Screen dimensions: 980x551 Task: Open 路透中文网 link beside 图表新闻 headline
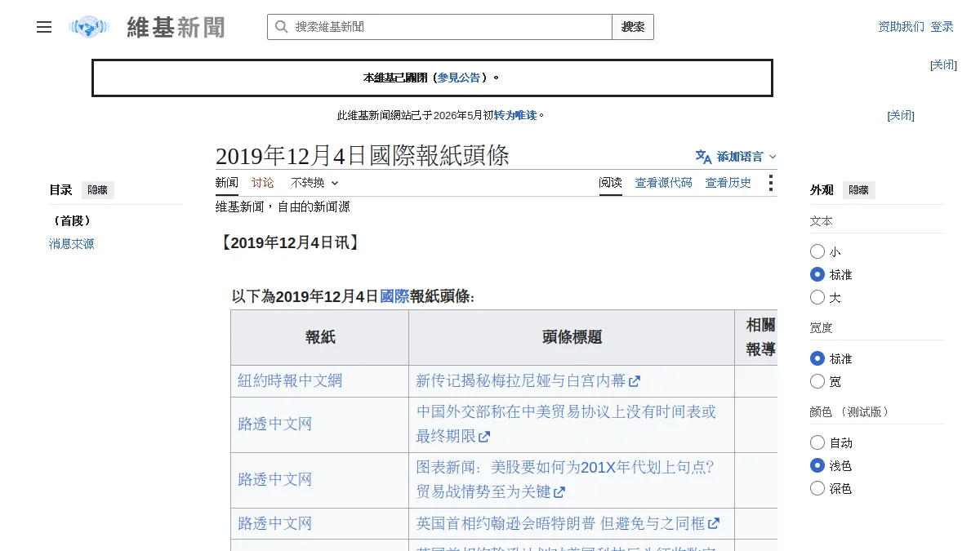(x=275, y=479)
